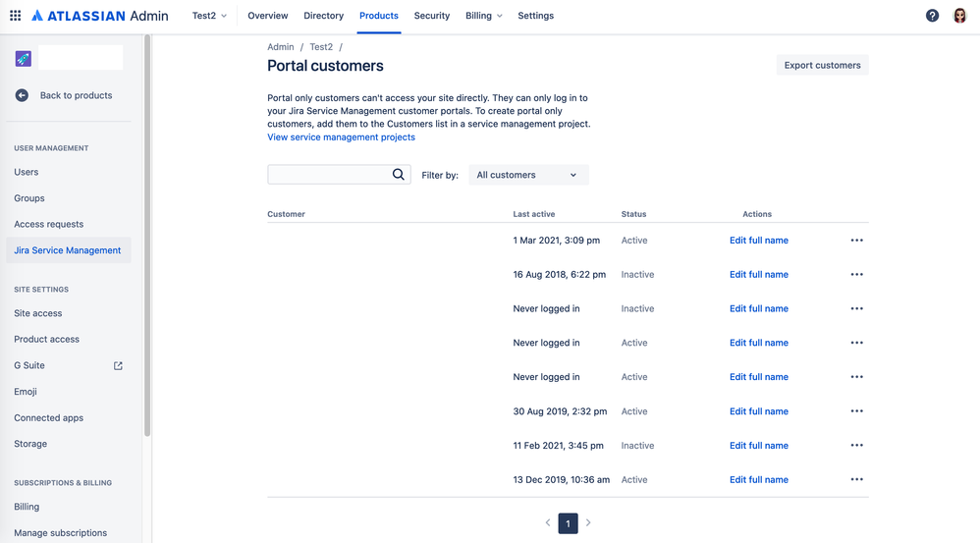Screen dimensions: 980x543
Task: Expand the Test2 site dropdown
Action: pyautogui.click(x=209, y=16)
